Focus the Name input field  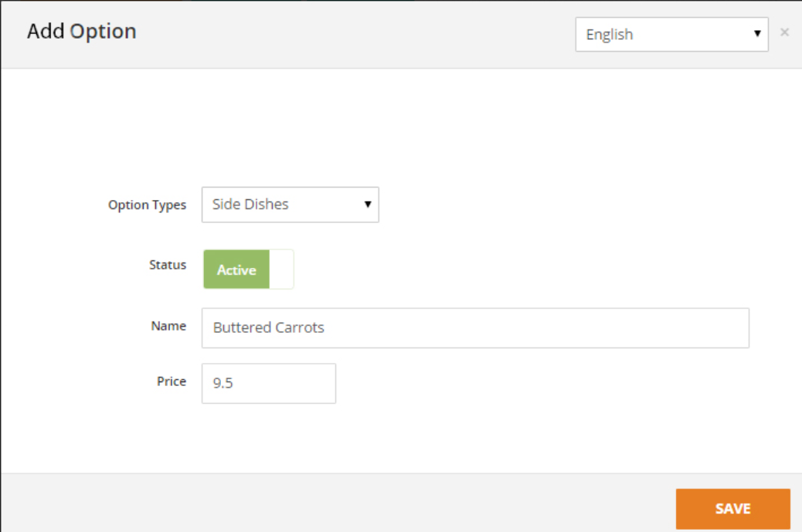[474, 328]
